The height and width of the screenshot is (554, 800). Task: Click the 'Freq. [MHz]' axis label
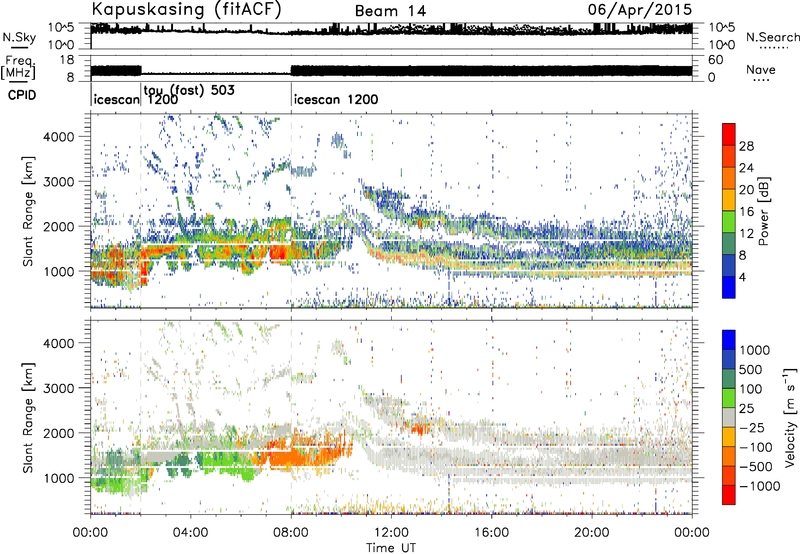tap(18, 68)
